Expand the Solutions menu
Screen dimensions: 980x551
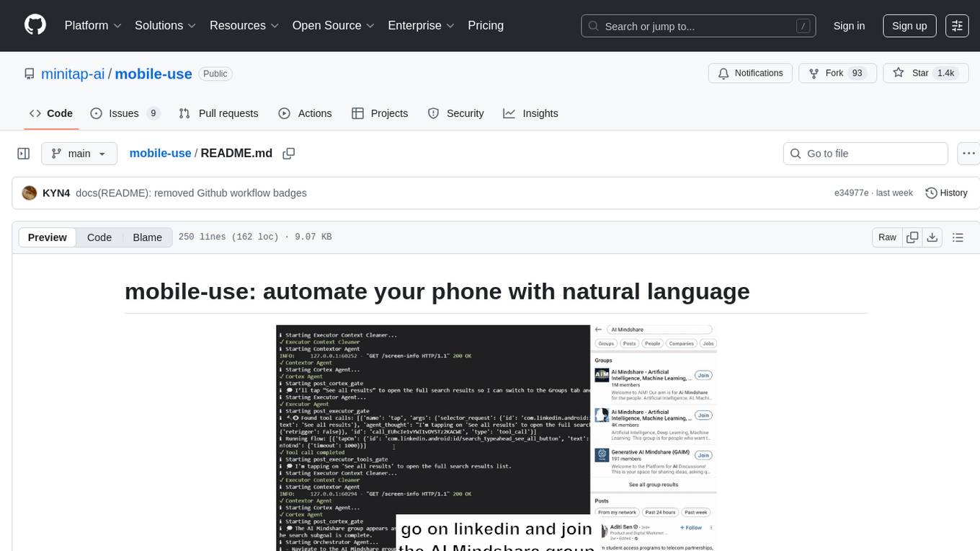click(166, 25)
